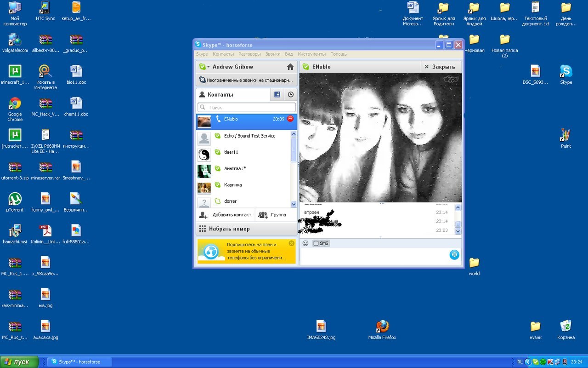Image resolution: width=588 pixels, height=368 pixels.
Task: Open the Инструменты menu
Action: (311, 54)
